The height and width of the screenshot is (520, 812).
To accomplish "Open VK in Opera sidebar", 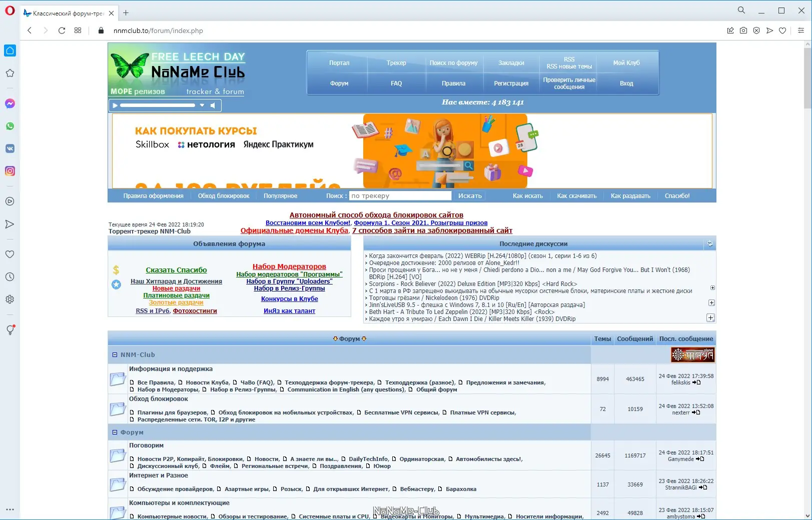I will point(10,148).
